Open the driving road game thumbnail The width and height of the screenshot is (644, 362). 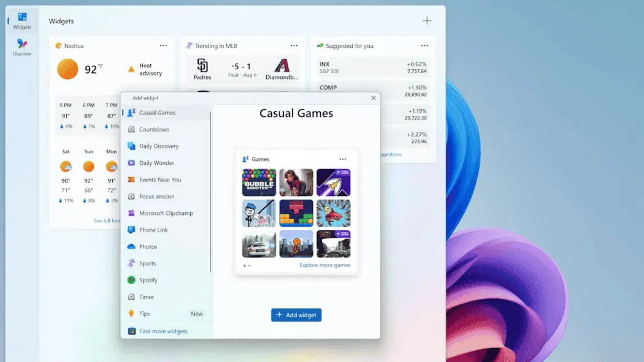[334, 244]
